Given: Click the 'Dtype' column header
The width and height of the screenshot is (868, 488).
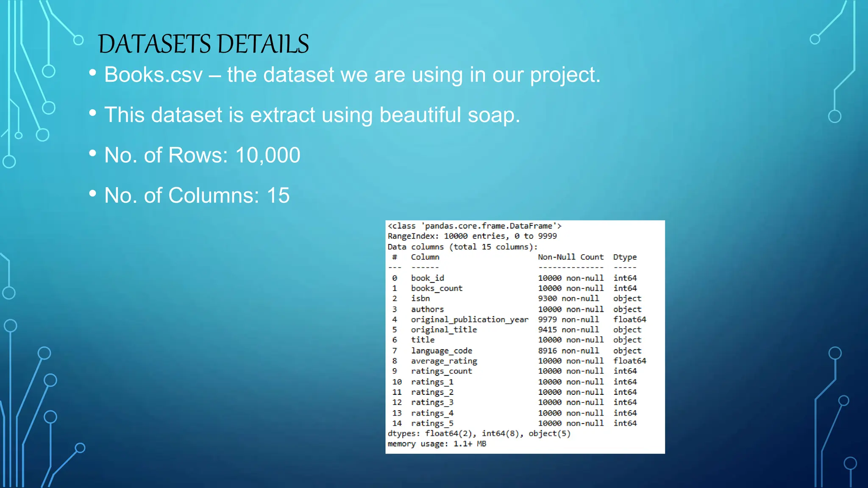Looking at the screenshot, I should tap(624, 257).
